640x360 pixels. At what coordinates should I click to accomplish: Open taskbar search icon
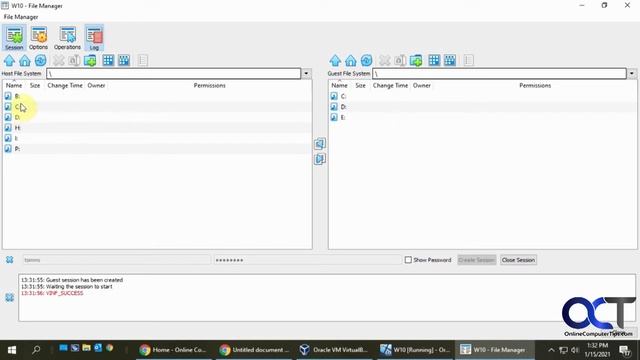36,350
